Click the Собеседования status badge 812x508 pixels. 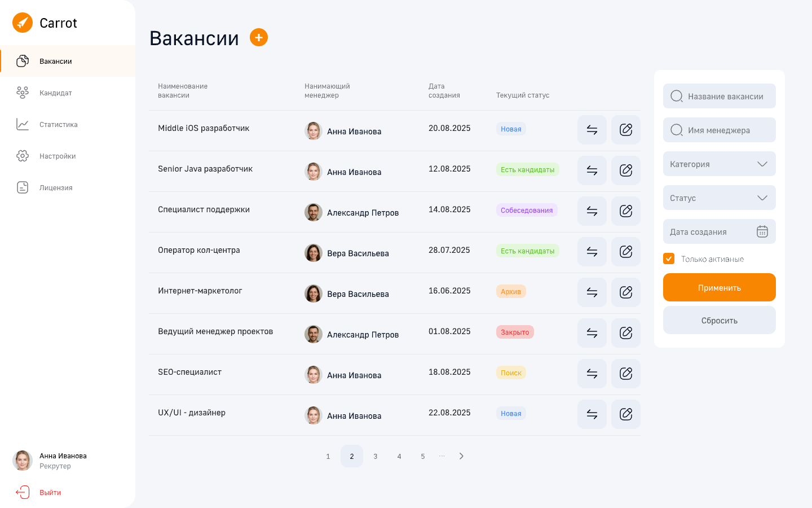527,210
